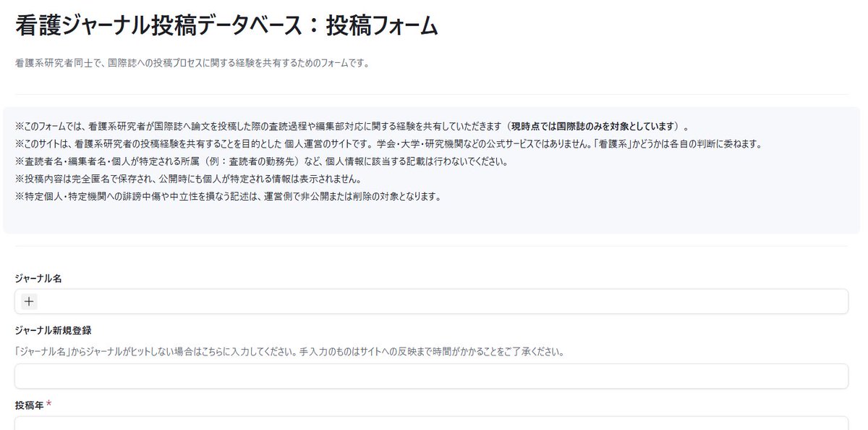Click the ジャーナル新規登録 text input
868x430 pixels.
[431, 376]
